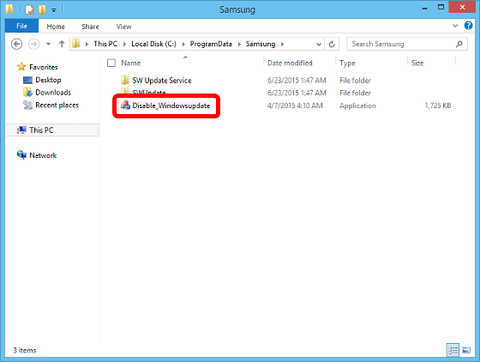The width and height of the screenshot is (480, 362).
Task: Switch to Large icons view layout icon
Action: 467,350
